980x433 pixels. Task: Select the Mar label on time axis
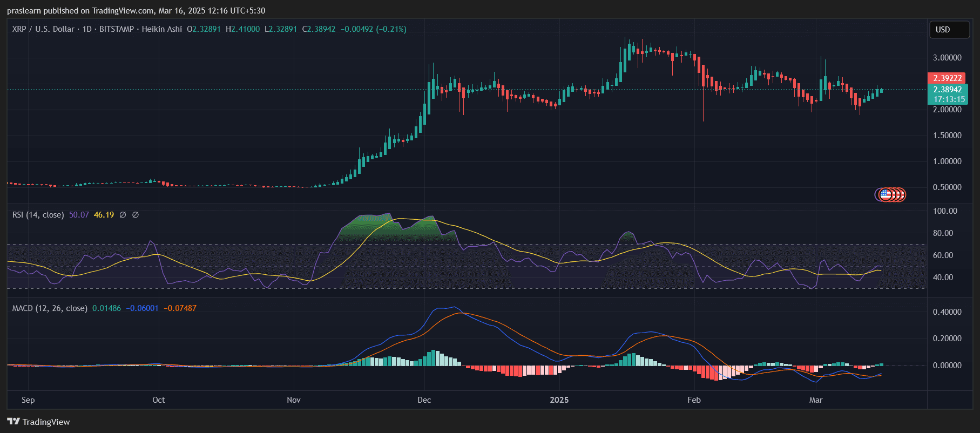[x=815, y=400]
